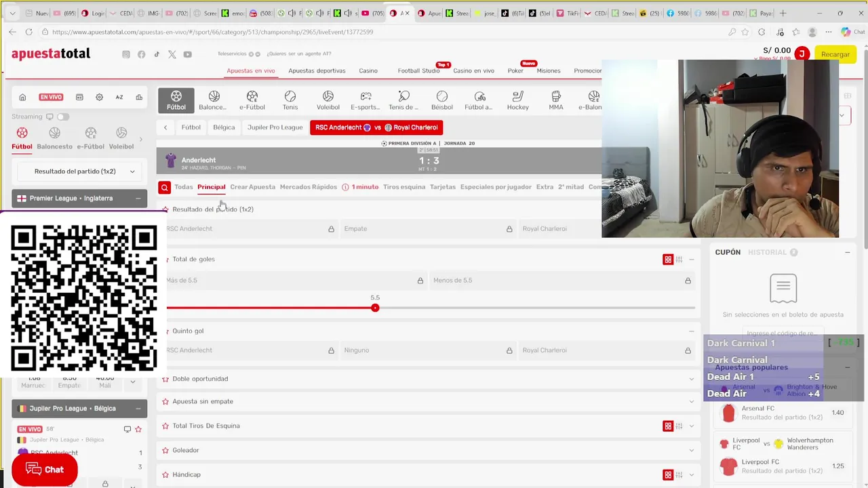Open the YouTube social icon in header
Image resolution: width=868 pixels, height=488 pixels.
point(187,54)
